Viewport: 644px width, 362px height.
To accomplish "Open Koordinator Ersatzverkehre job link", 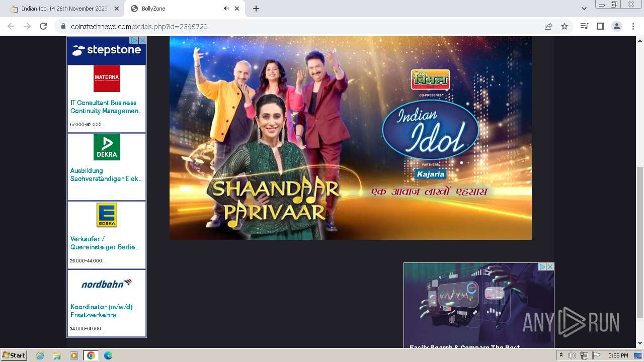I will click(101, 311).
